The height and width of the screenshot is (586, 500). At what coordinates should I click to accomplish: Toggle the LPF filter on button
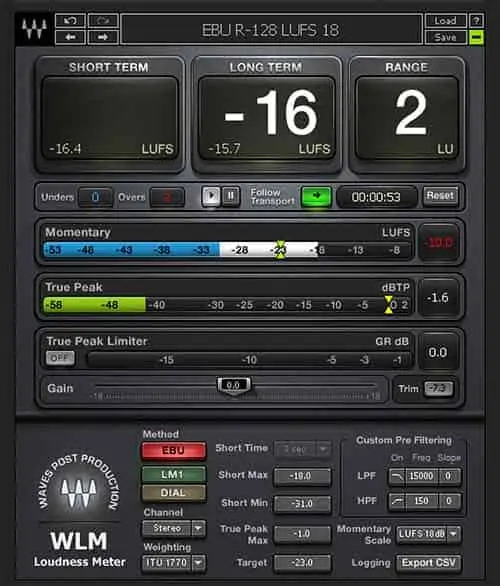pos(397,476)
